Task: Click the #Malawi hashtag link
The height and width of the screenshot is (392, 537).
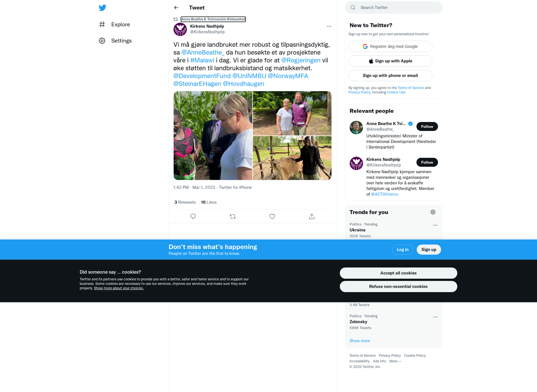Action: pyautogui.click(x=202, y=60)
